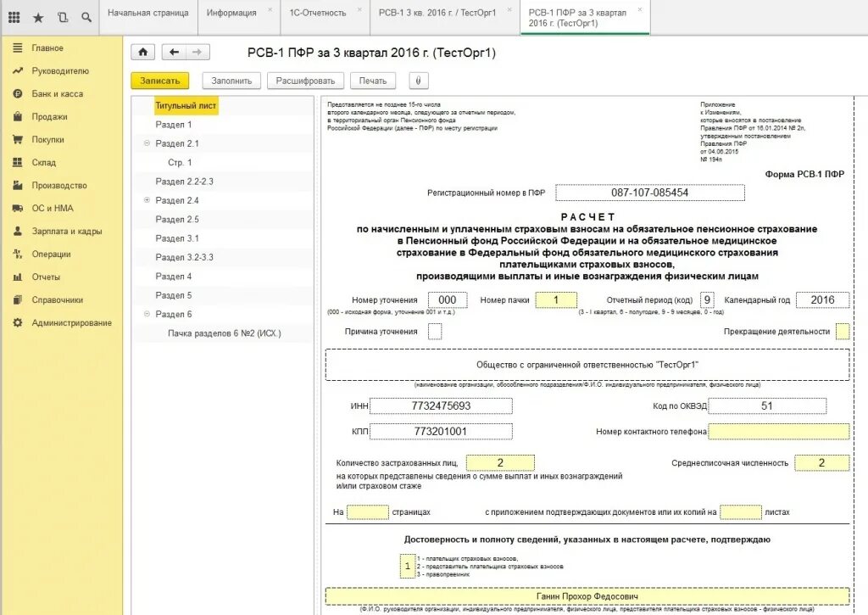Click the Руководителю chart icon
Image resolution: width=868 pixels, height=615 pixels.
(x=18, y=71)
